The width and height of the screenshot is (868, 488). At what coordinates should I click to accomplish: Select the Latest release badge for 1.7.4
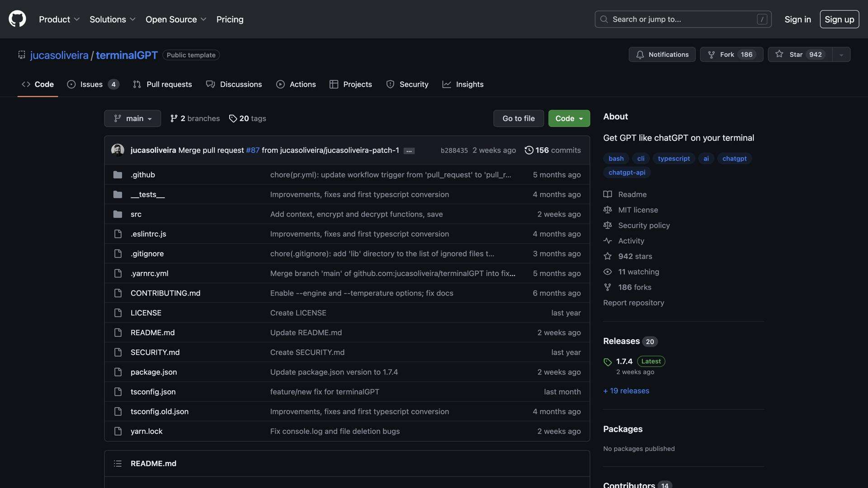point(651,361)
